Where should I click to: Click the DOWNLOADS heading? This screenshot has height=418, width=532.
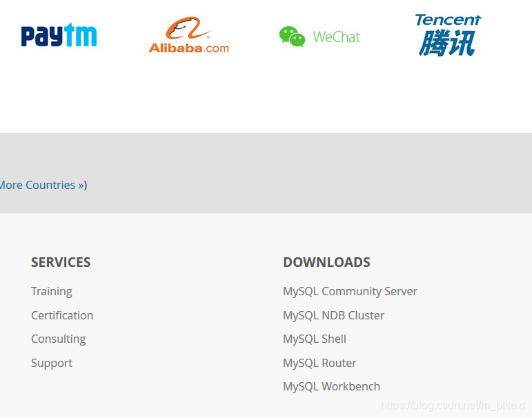tap(326, 262)
